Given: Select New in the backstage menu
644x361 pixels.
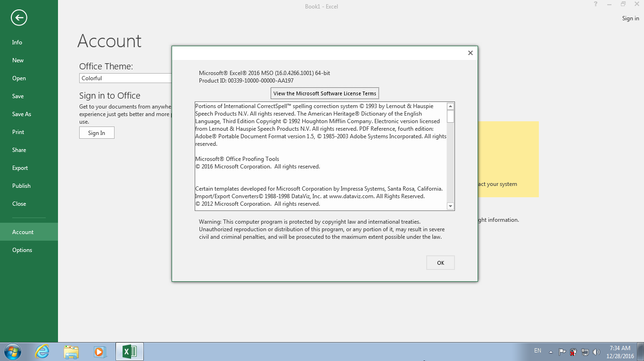Looking at the screenshot, I should (x=29, y=60).
